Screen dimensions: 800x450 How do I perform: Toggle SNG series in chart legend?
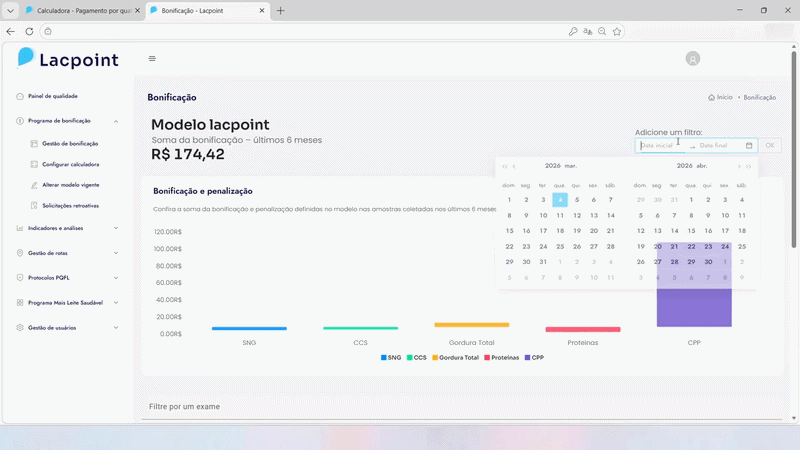pyautogui.click(x=391, y=358)
